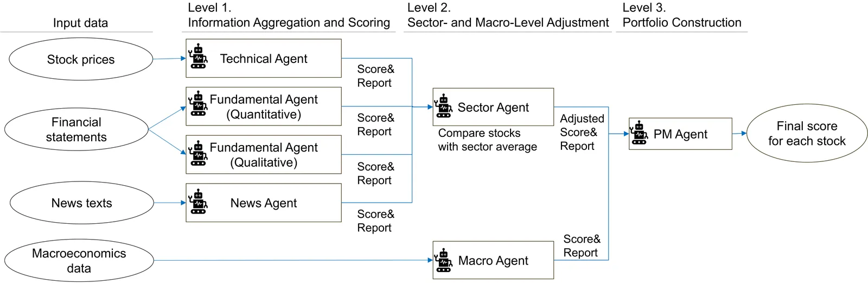Click the Macro Agent robot icon
Viewport: 868px width, 283px height.
coord(444,260)
